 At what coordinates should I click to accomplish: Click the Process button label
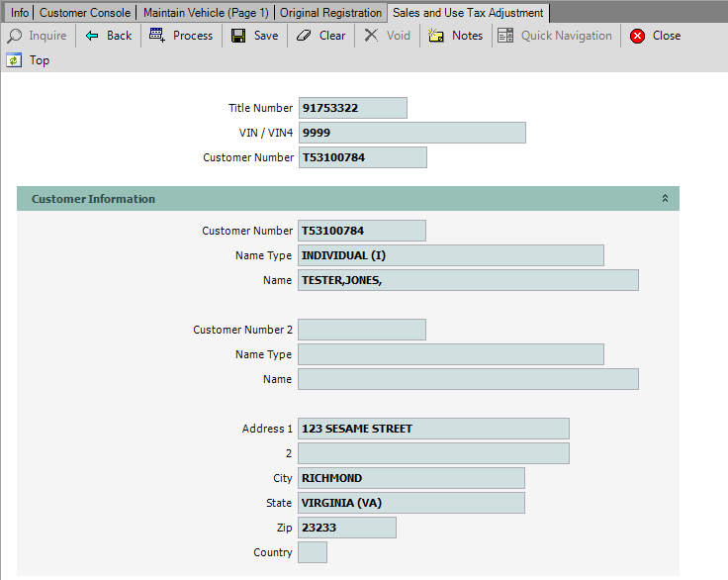pos(193,36)
